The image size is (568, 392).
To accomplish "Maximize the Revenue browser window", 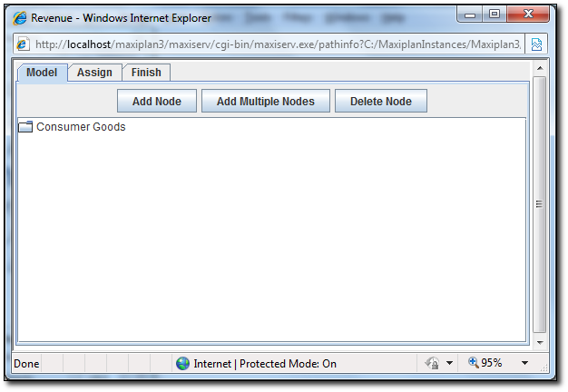I will tap(495, 14).
